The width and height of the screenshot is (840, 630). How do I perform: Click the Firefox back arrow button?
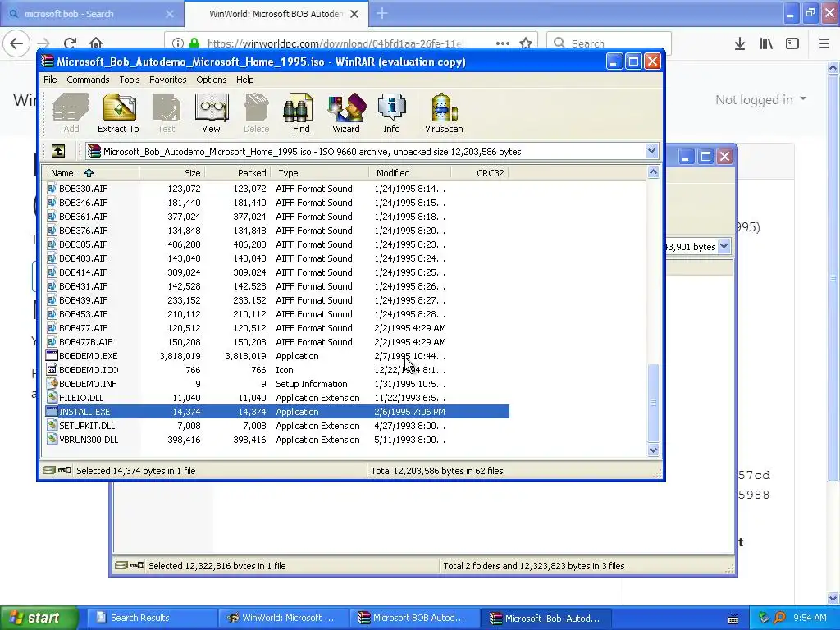click(x=16, y=43)
